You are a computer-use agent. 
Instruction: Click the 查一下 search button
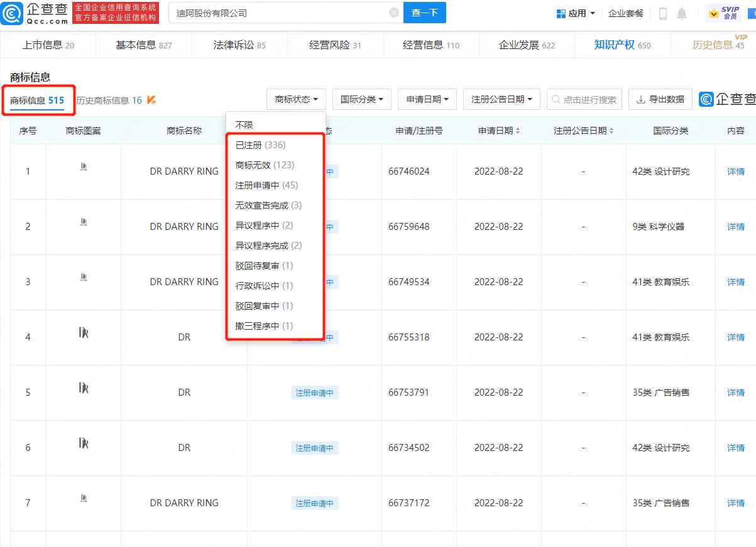pos(425,13)
